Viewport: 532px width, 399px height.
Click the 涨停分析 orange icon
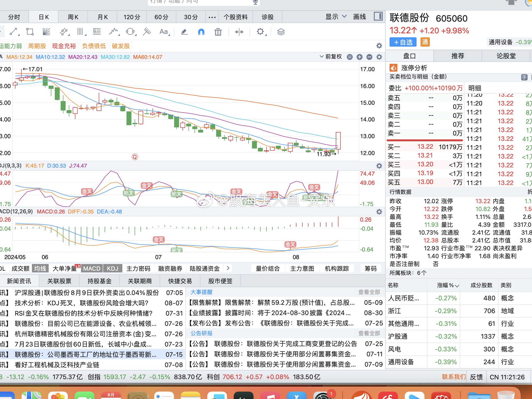[393, 68]
